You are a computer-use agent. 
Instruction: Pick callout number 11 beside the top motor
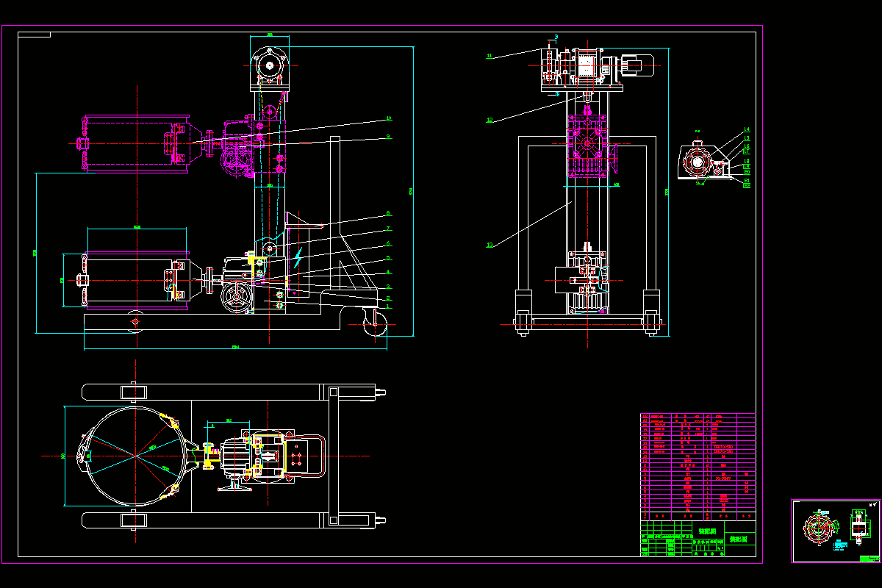point(490,55)
